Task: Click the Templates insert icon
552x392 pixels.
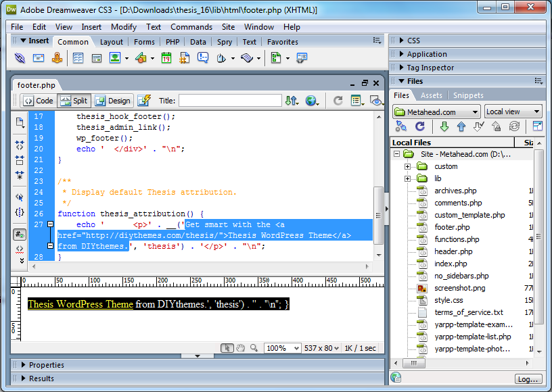Action: pyautogui.click(x=276, y=58)
